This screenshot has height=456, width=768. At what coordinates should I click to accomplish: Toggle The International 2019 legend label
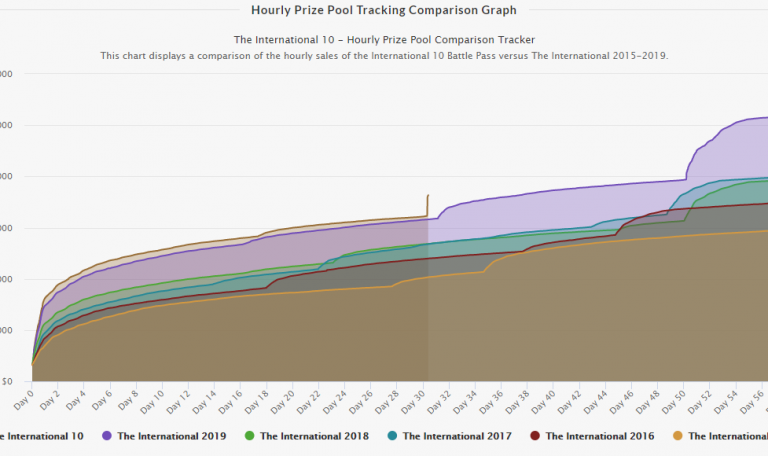click(171, 436)
